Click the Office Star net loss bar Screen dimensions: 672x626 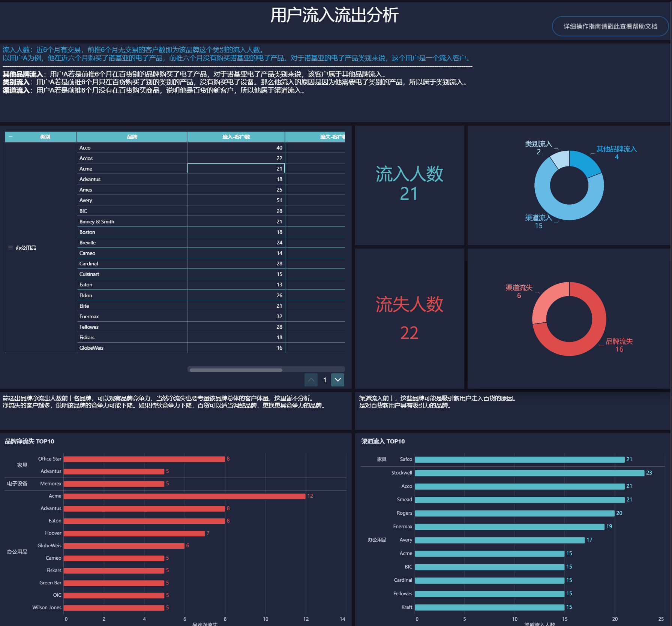144,459
